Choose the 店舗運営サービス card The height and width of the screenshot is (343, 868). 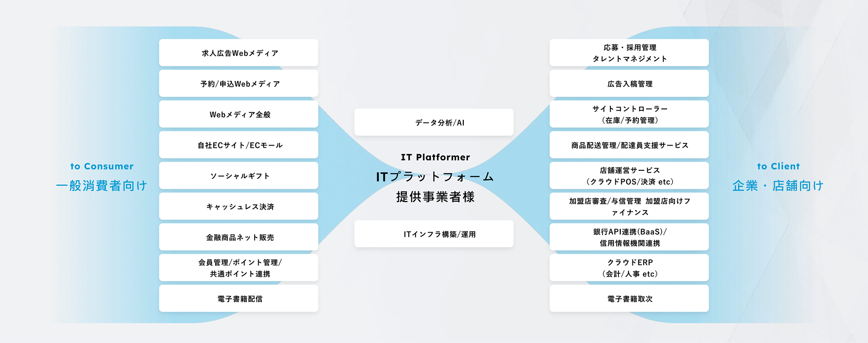pos(629,176)
